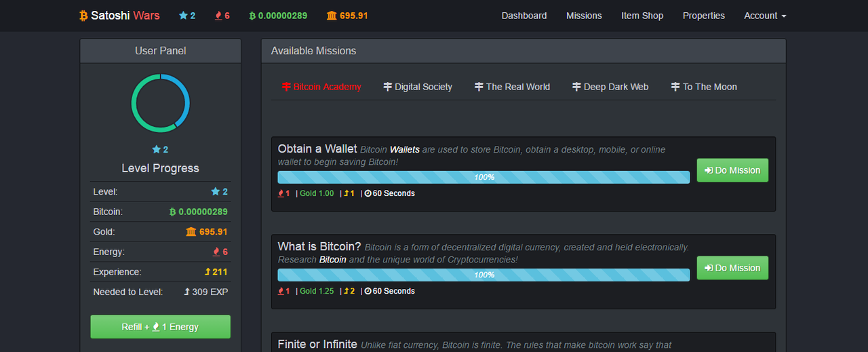Click the flame energy icon in navbar
The height and width of the screenshot is (352, 868).
point(218,16)
